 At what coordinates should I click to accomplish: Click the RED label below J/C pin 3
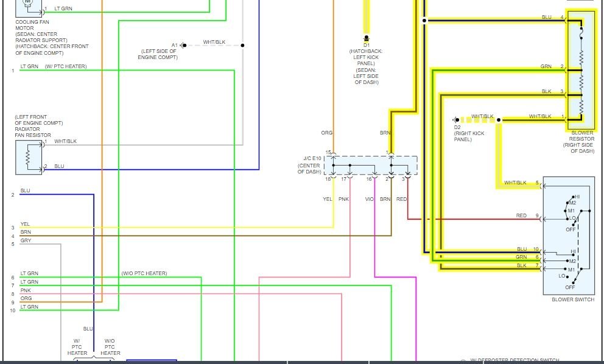click(x=401, y=199)
